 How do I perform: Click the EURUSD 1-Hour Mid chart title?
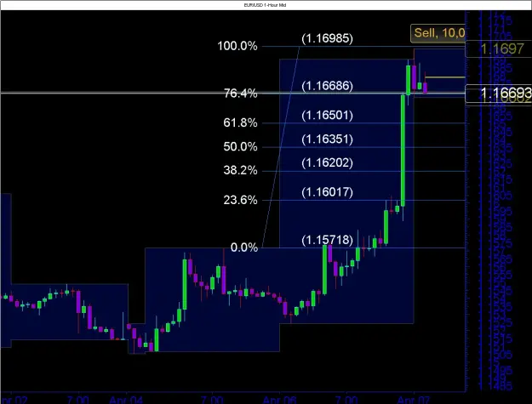(265, 5)
